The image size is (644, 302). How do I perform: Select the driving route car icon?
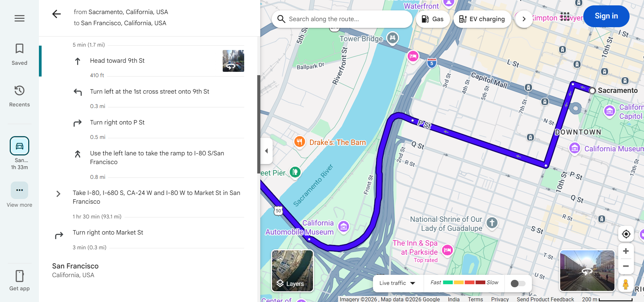[x=19, y=146]
